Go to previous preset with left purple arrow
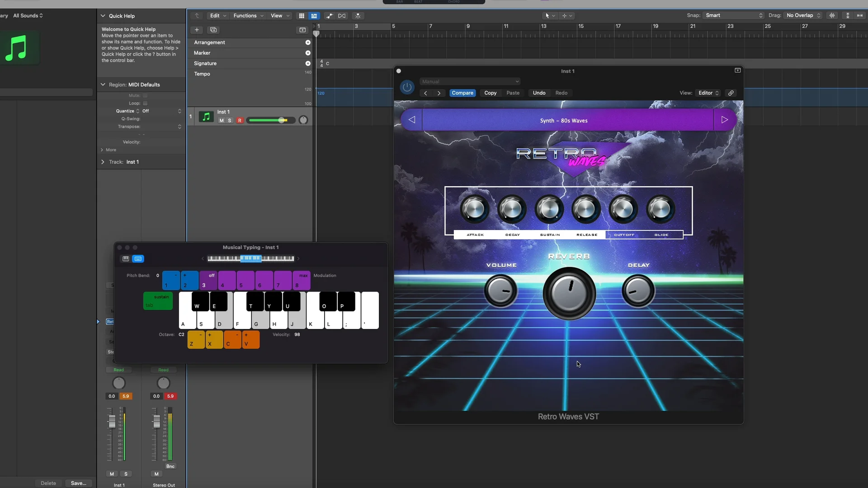Image resolution: width=868 pixels, height=488 pixels. (412, 120)
